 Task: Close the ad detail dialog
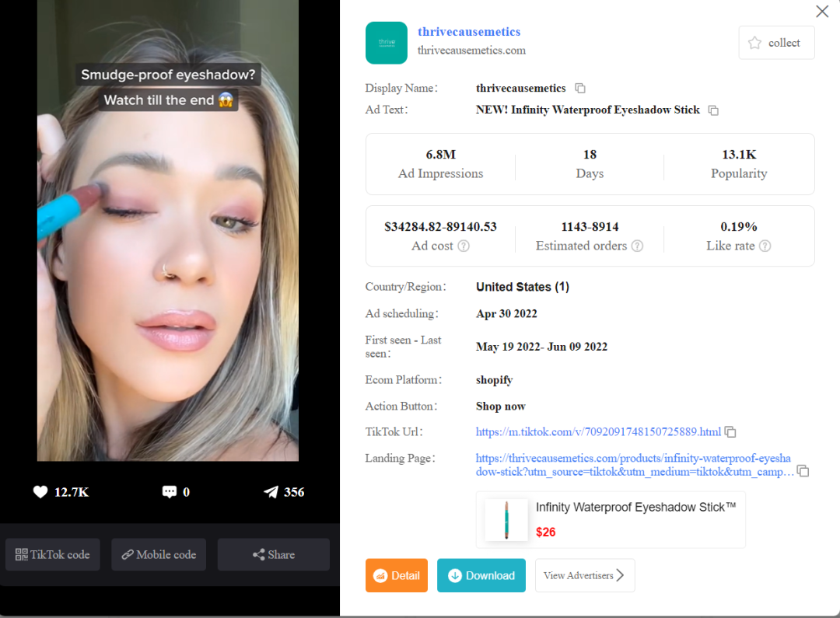(822, 11)
